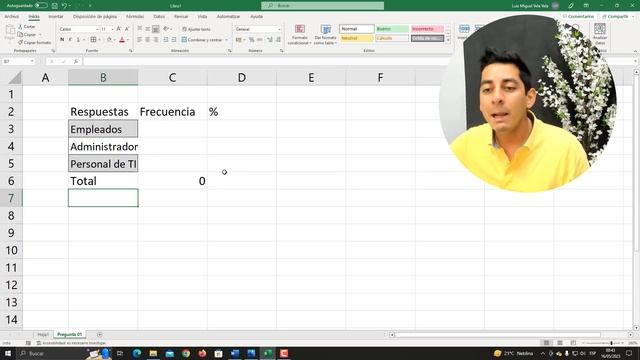The width and height of the screenshot is (640, 360).
Task: Switch to Disposición de página tab
Action: [95, 16]
